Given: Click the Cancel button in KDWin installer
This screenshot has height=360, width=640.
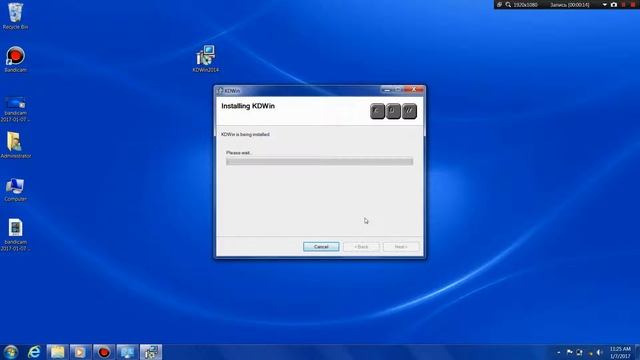Looking at the screenshot, I should pyautogui.click(x=321, y=247).
